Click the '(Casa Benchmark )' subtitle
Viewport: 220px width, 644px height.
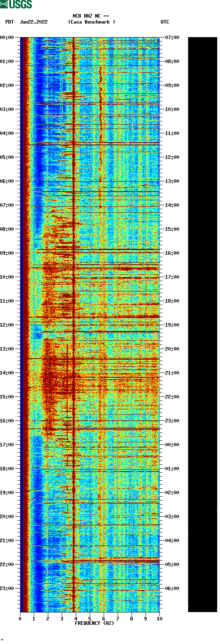92,22
